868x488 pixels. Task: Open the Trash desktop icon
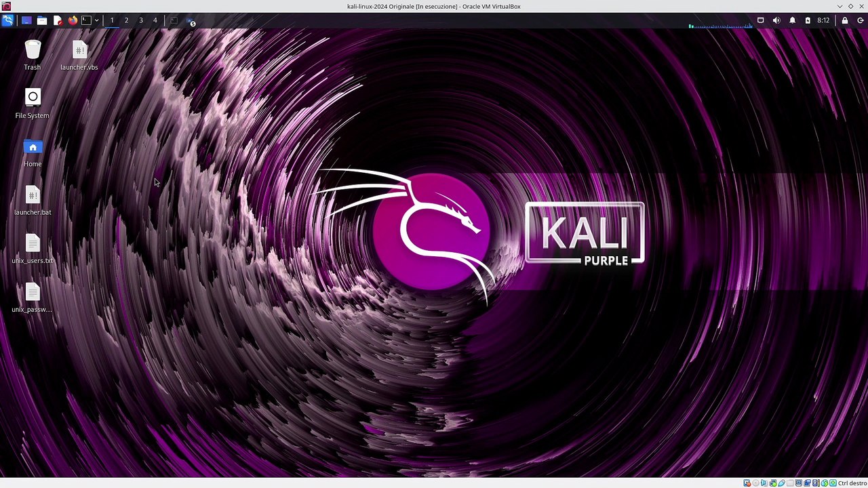point(33,55)
